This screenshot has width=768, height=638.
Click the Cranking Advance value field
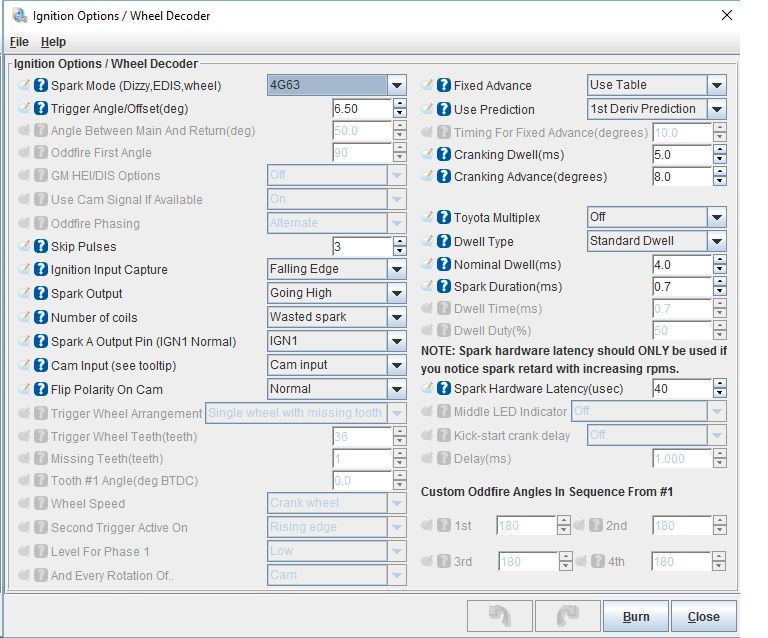tap(682, 176)
